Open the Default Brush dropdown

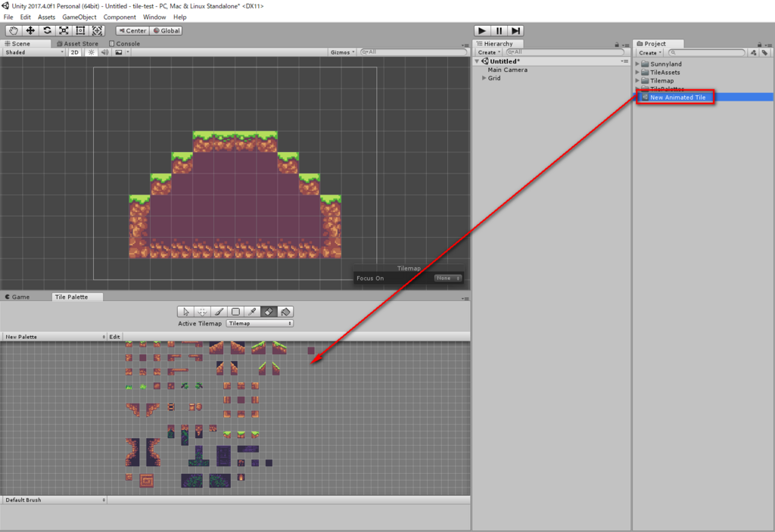tap(54, 500)
